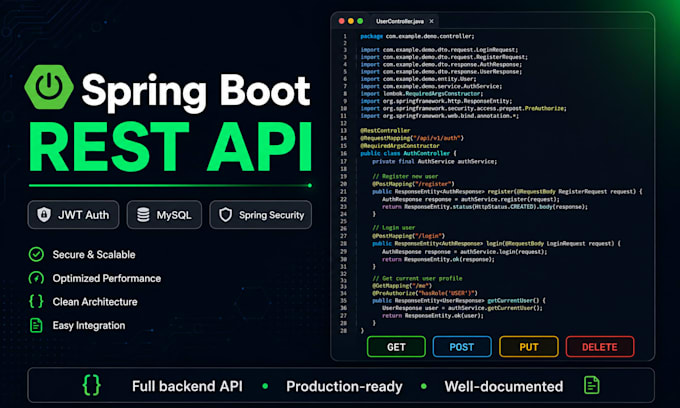
Task: Click the yellow window minimize dot
Action: click(351, 21)
